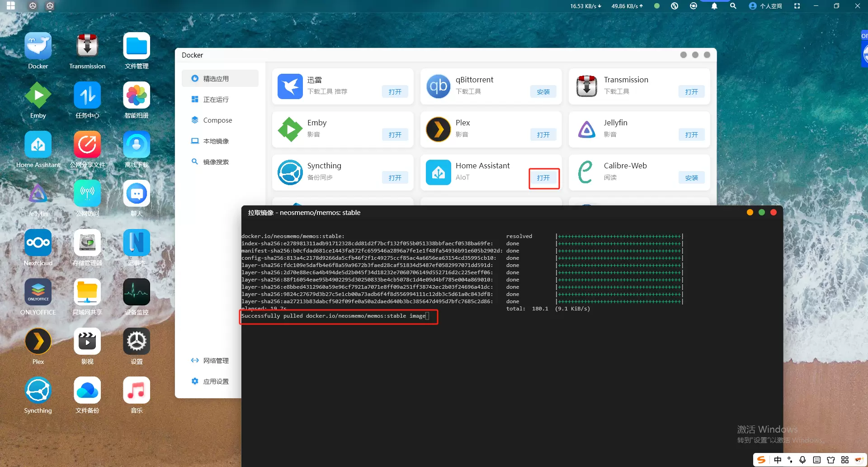Open the Nextcloud desktop app
The image size is (868, 467).
click(x=38, y=243)
